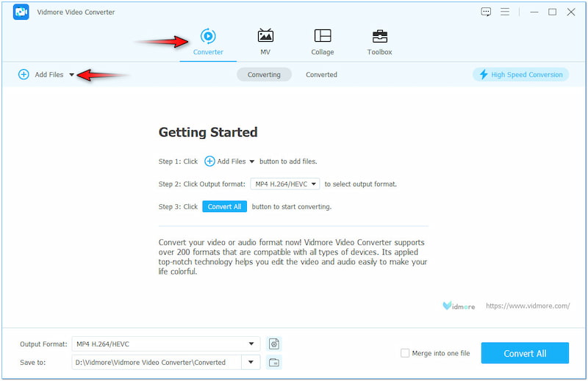Open the MV maker icon

click(x=265, y=36)
